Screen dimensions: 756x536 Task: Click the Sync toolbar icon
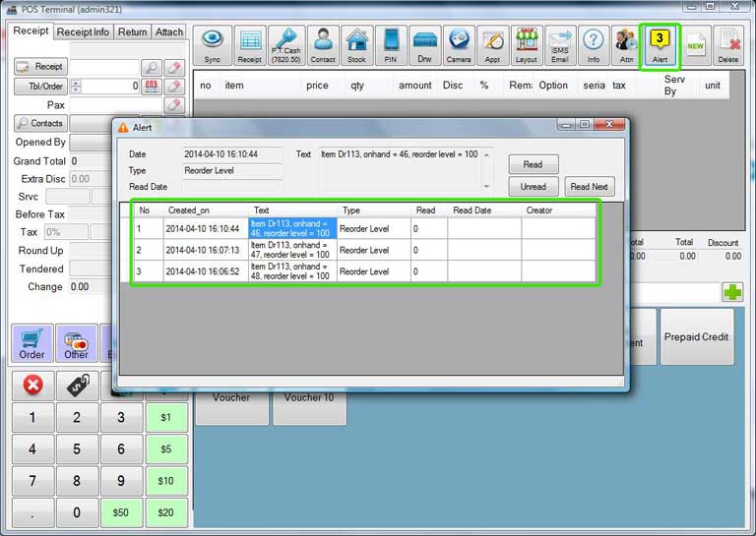[213, 45]
